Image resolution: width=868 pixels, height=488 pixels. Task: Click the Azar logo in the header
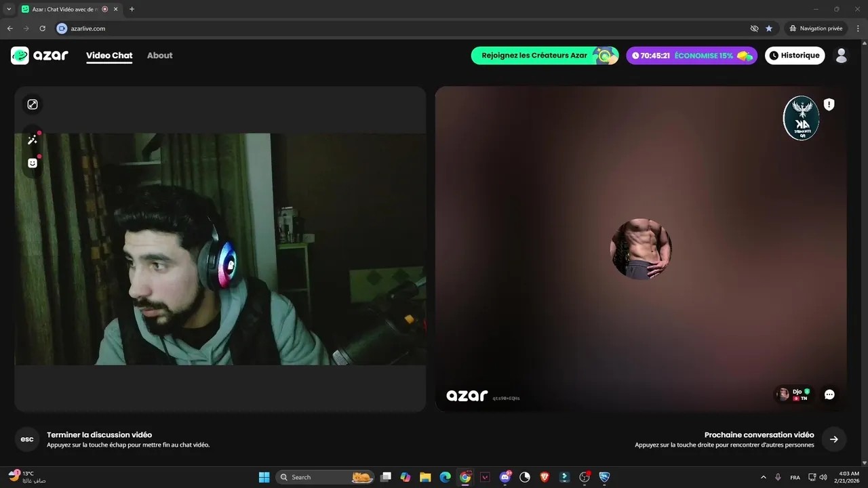click(x=39, y=56)
